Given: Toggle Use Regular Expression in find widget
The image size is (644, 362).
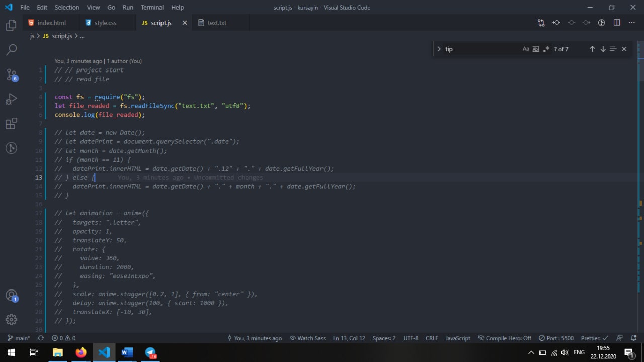Looking at the screenshot, I should click(546, 49).
